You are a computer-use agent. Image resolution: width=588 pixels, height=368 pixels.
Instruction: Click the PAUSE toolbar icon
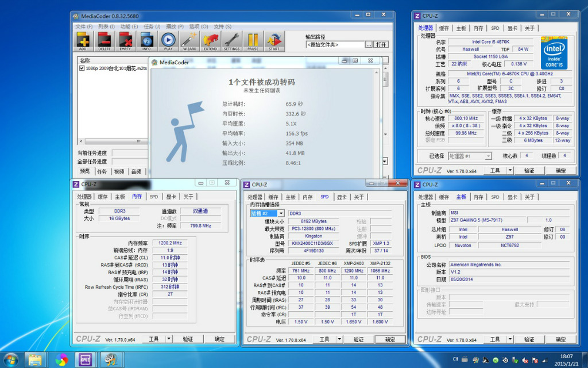(x=253, y=41)
